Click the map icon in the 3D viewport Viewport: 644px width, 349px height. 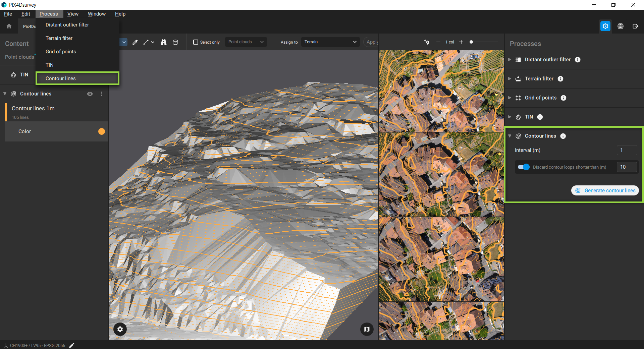click(367, 329)
